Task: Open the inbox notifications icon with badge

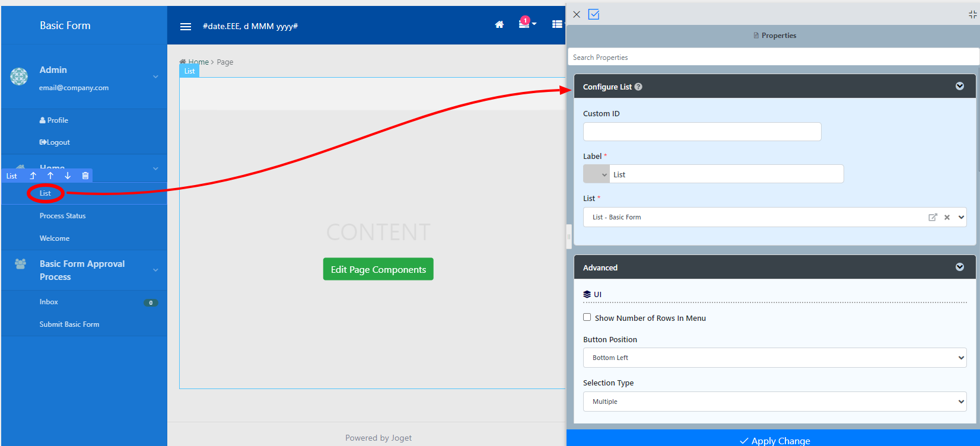Action: [x=527, y=23]
